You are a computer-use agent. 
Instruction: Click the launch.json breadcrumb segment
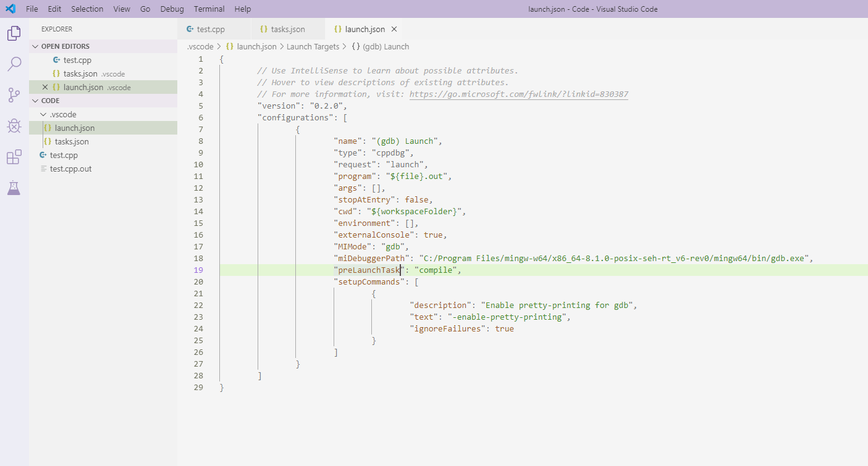(x=251, y=46)
